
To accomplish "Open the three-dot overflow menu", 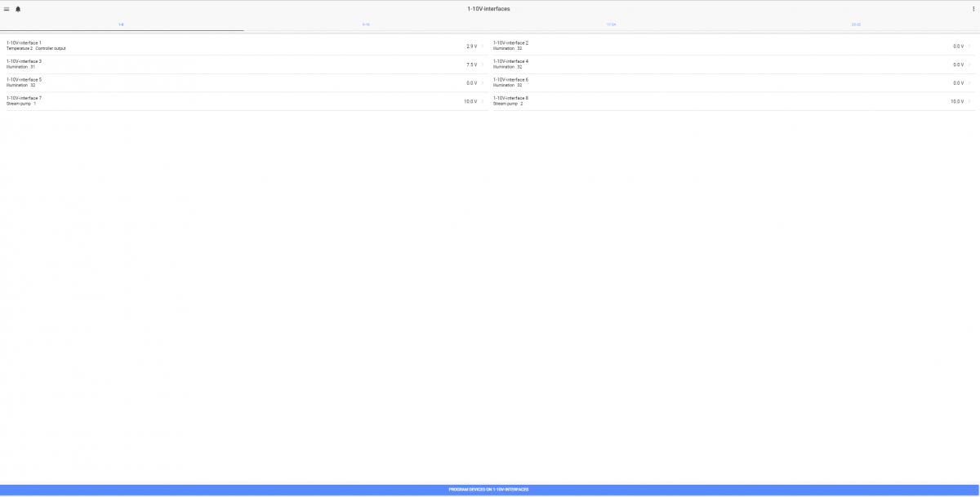I will (973, 9).
